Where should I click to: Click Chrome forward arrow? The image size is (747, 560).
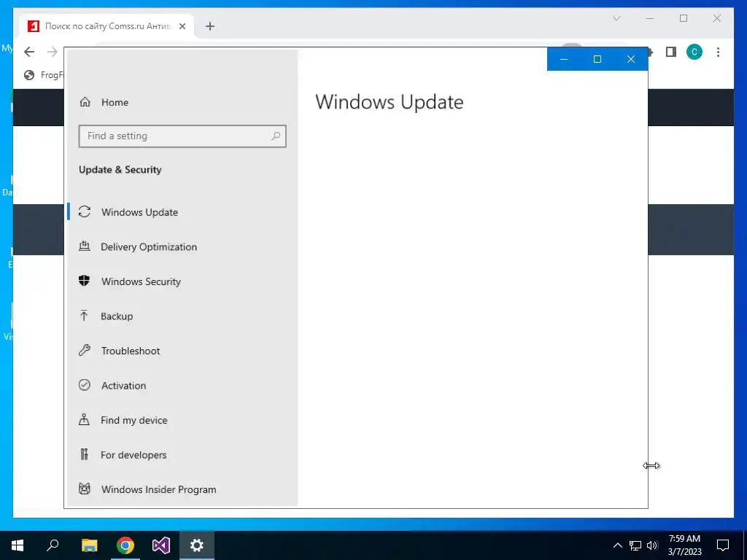click(x=53, y=52)
